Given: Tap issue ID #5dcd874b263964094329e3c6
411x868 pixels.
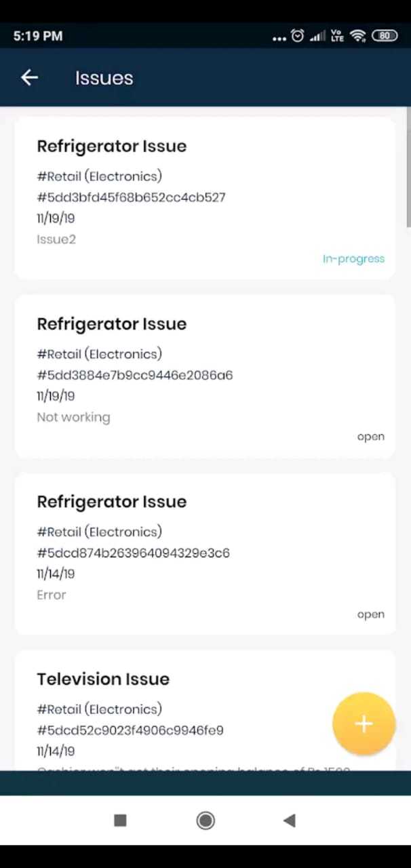Looking at the screenshot, I should [x=133, y=553].
